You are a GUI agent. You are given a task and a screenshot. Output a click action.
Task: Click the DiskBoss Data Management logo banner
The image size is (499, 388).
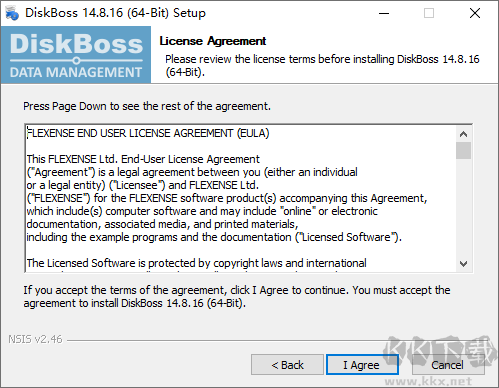76,55
